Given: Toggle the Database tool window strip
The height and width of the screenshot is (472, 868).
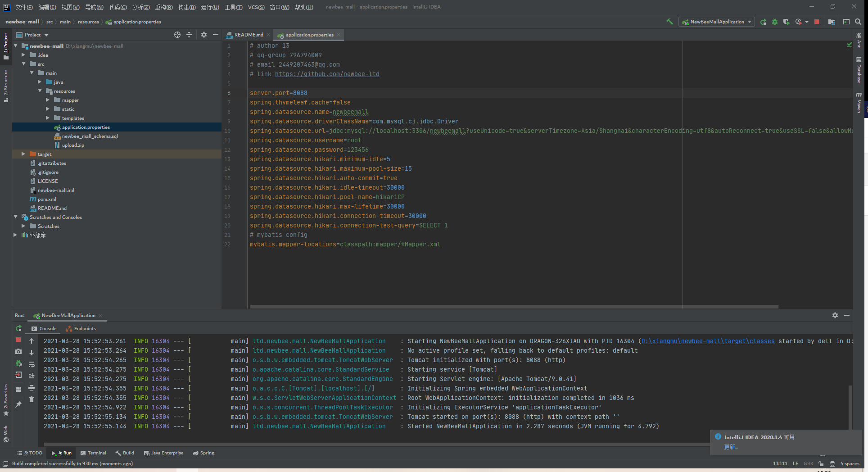Looking at the screenshot, I should click(x=859, y=70).
